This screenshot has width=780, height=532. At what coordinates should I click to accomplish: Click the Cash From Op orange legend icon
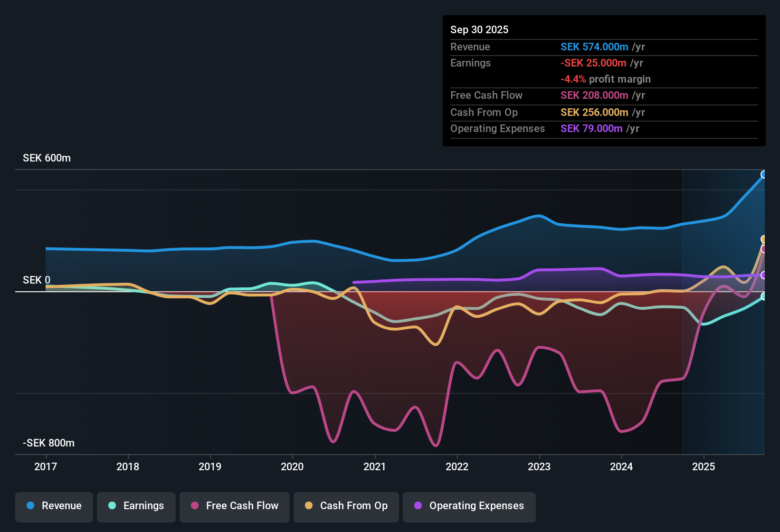pyautogui.click(x=308, y=506)
